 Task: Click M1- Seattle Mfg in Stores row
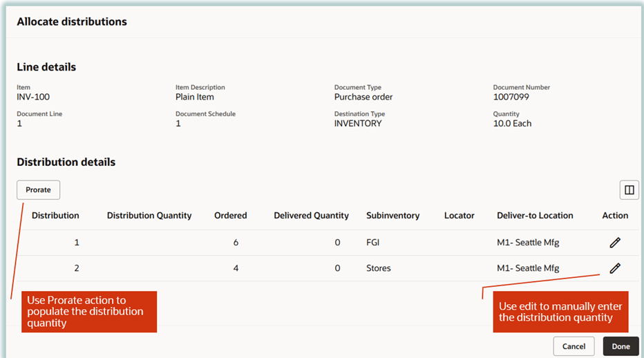[528, 268]
